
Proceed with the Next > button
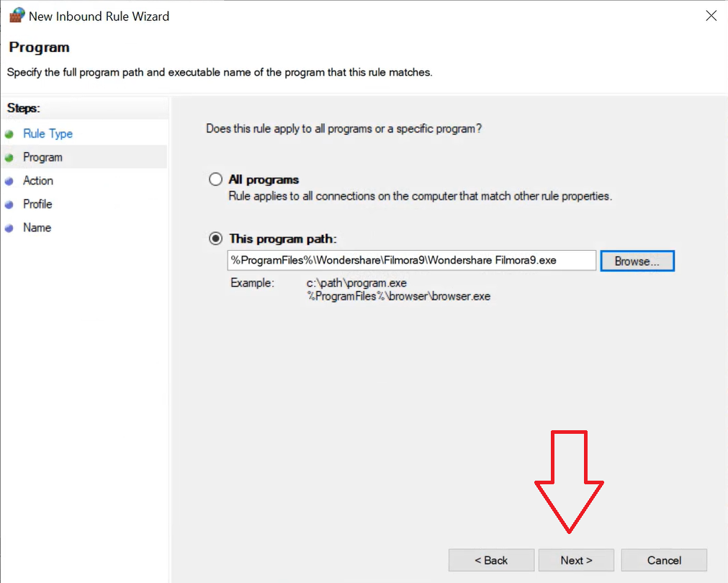click(x=577, y=560)
